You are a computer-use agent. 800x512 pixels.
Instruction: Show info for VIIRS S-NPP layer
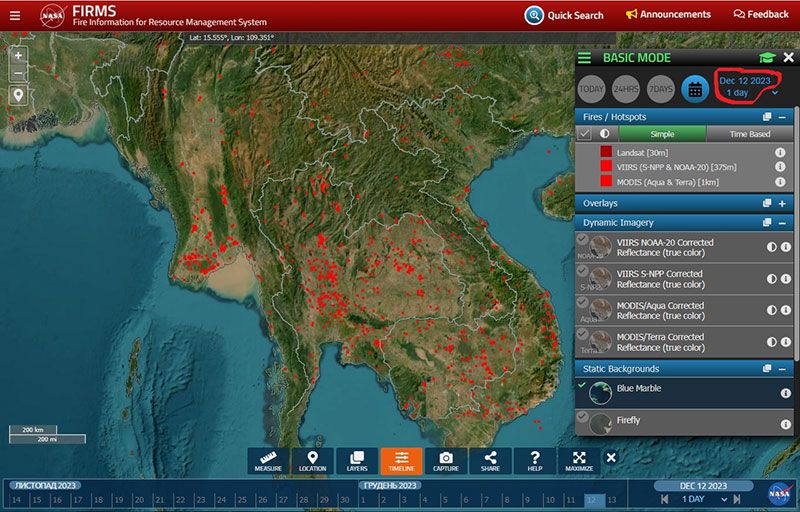(x=786, y=279)
